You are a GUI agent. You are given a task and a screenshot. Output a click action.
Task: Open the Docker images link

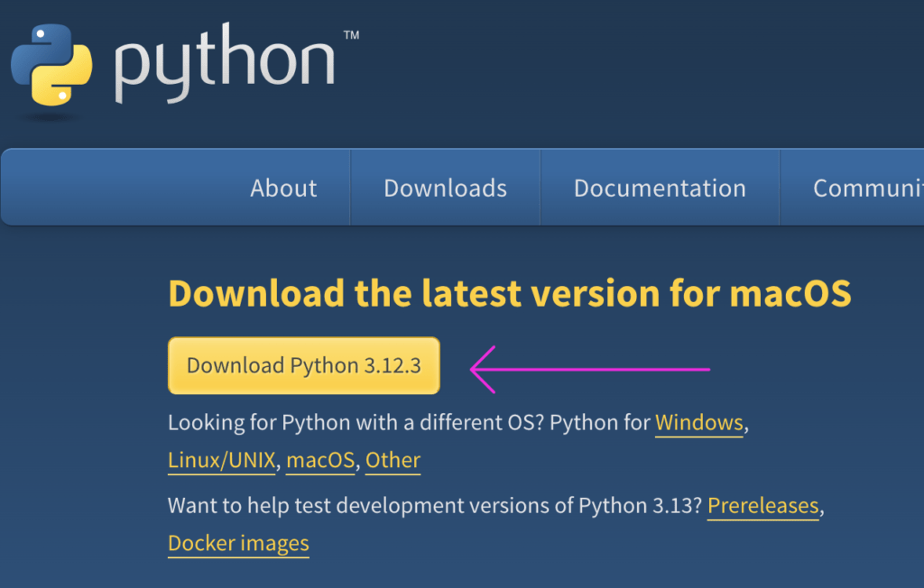pos(238,543)
